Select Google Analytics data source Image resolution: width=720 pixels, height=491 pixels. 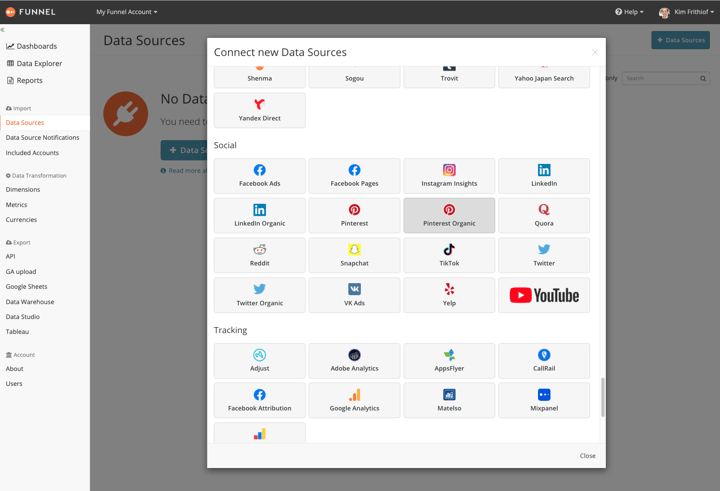click(x=354, y=401)
